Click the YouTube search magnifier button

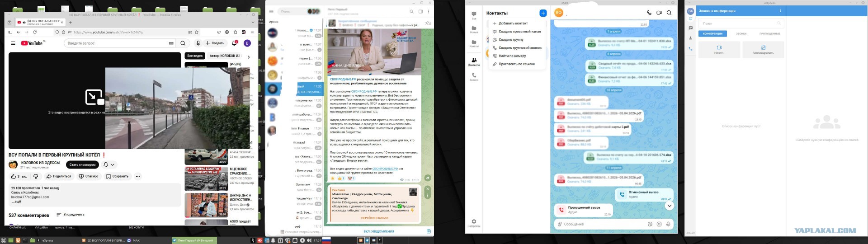click(x=183, y=43)
